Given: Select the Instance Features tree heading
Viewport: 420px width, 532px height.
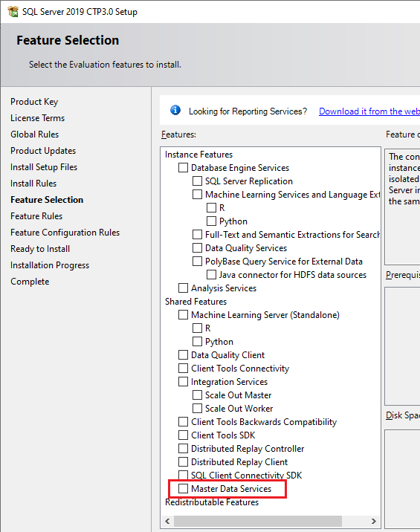Looking at the screenshot, I should 198,155.
